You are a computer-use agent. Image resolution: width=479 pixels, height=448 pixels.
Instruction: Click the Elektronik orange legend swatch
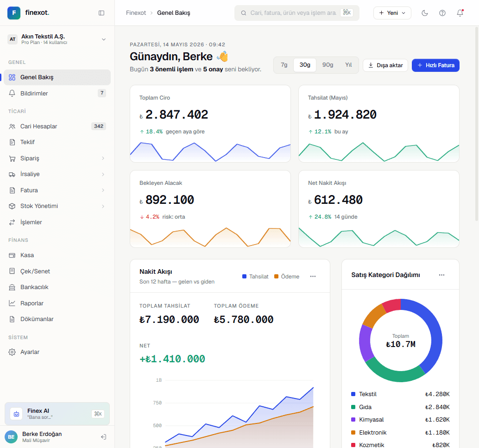coord(353,432)
